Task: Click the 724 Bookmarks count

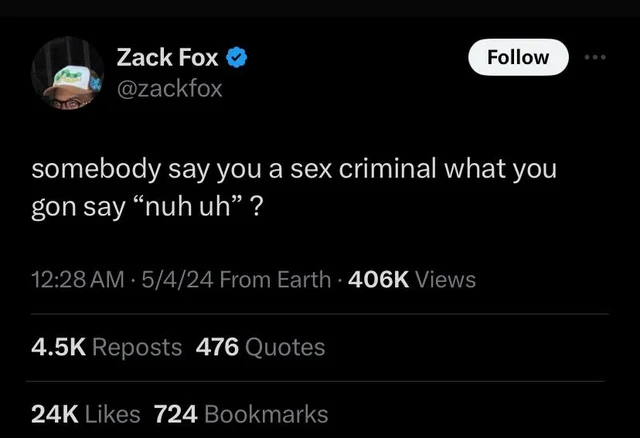Action: click(240, 412)
